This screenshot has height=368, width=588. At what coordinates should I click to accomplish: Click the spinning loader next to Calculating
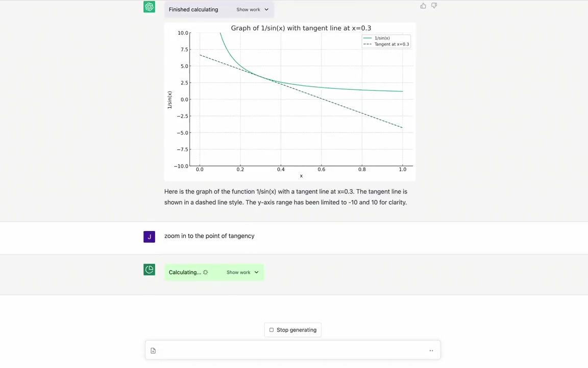coord(206,272)
